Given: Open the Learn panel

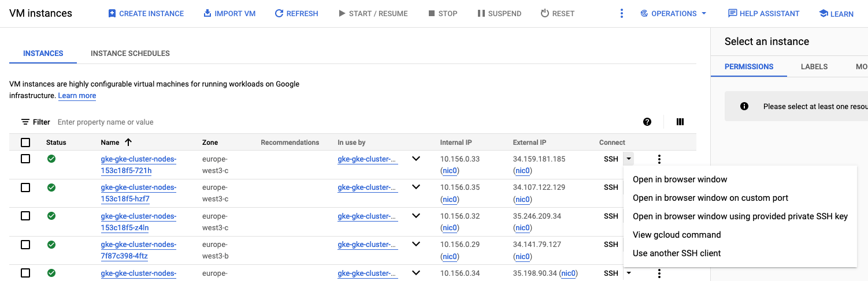Looking at the screenshot, I should tap(836, 13).
